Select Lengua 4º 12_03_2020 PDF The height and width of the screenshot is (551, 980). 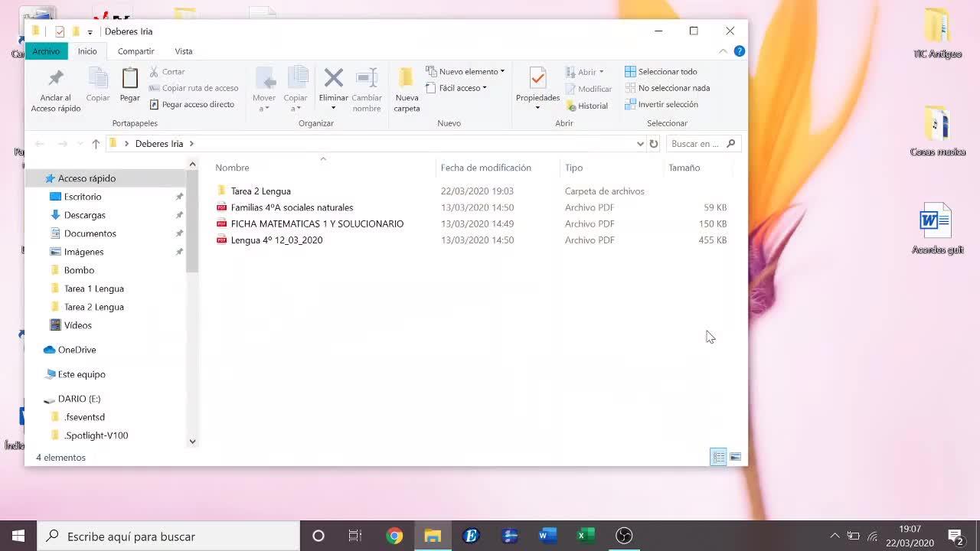click(x=472, y=240)
